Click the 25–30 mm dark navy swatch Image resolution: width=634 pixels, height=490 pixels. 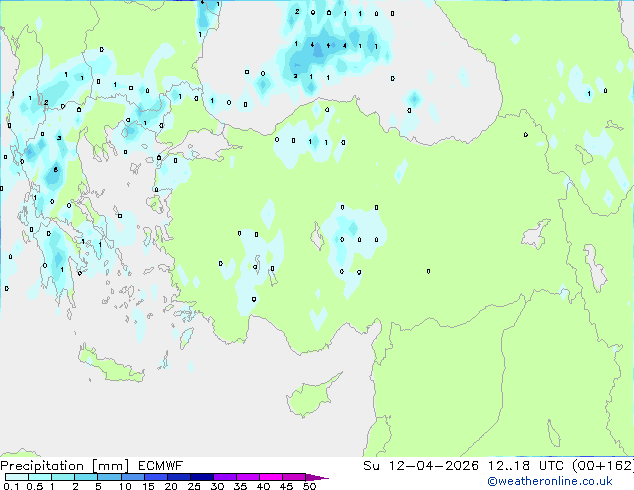coord(202,477)
